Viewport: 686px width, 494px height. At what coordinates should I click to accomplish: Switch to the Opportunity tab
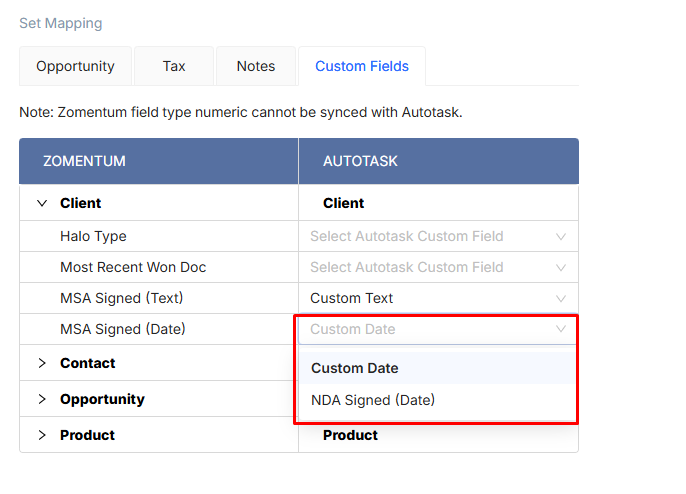[x=75, y=66]
